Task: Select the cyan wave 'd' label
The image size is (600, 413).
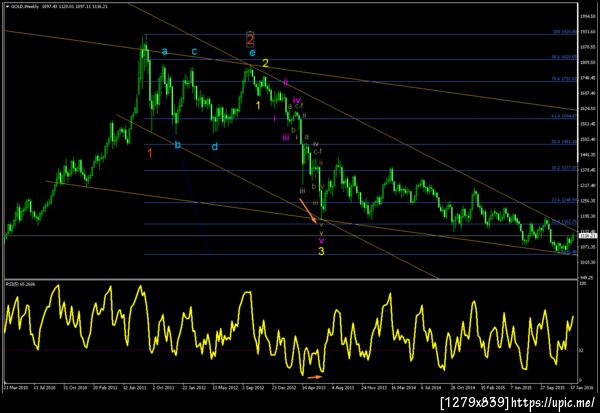Action: (215, 146)
